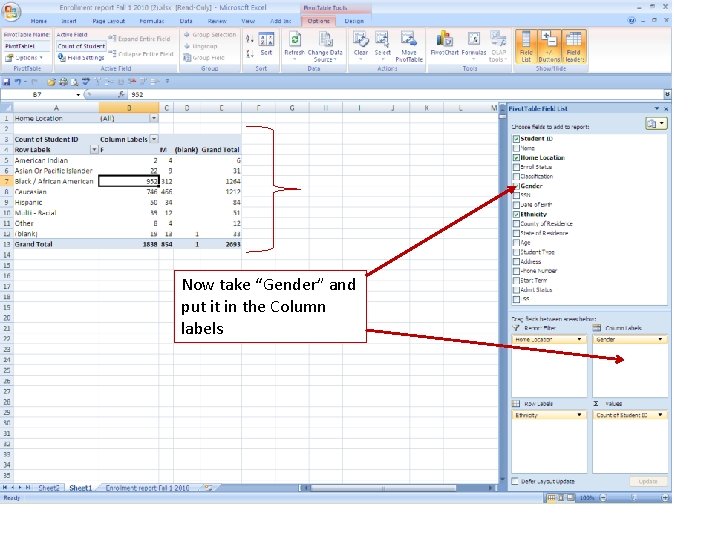This screenshot has width=720, height=540.
Task: Open the Page Layout ribbon tab
Action: coord(108,21)
